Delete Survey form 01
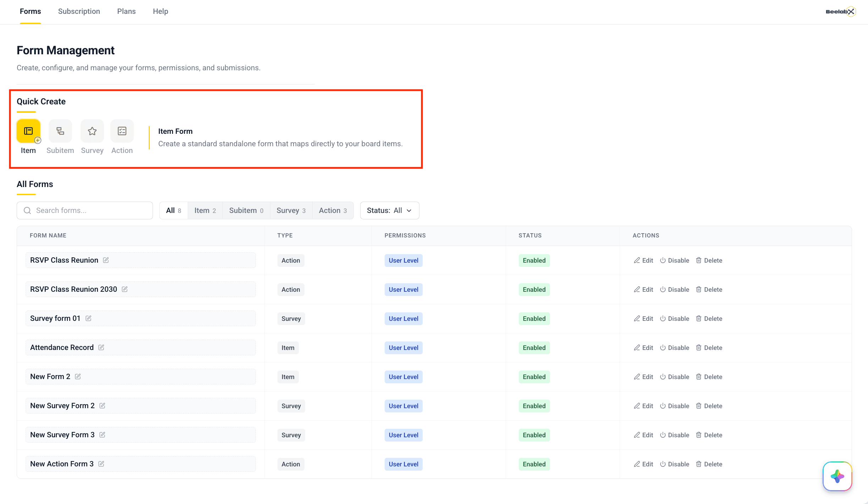 (x=709, y=319)
